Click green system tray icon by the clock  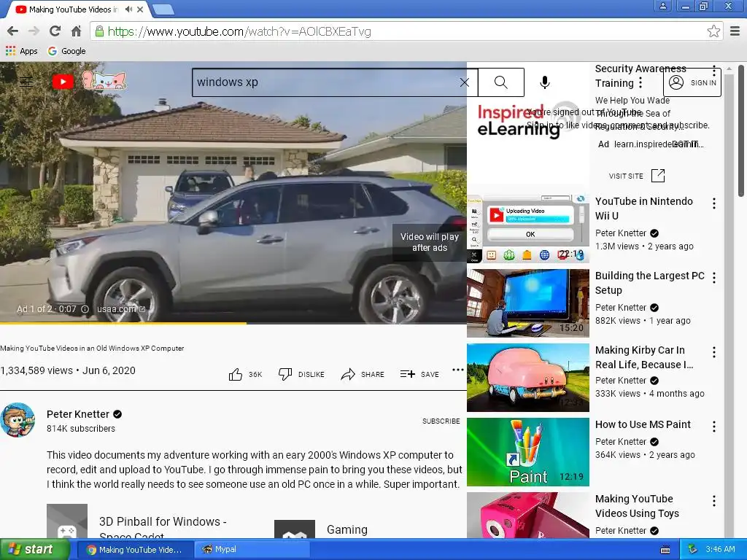[692, 550]
